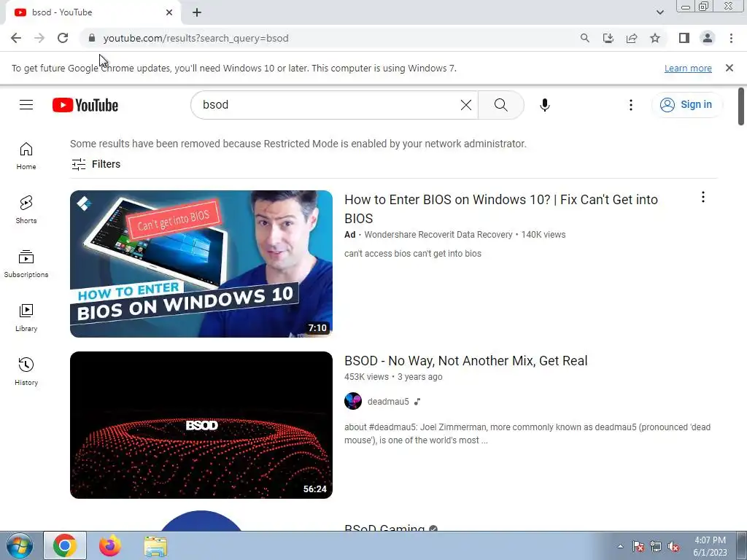Open How to Enter BIOS video title
Viewport: 747px width, 560px height.
pos(500,209)
